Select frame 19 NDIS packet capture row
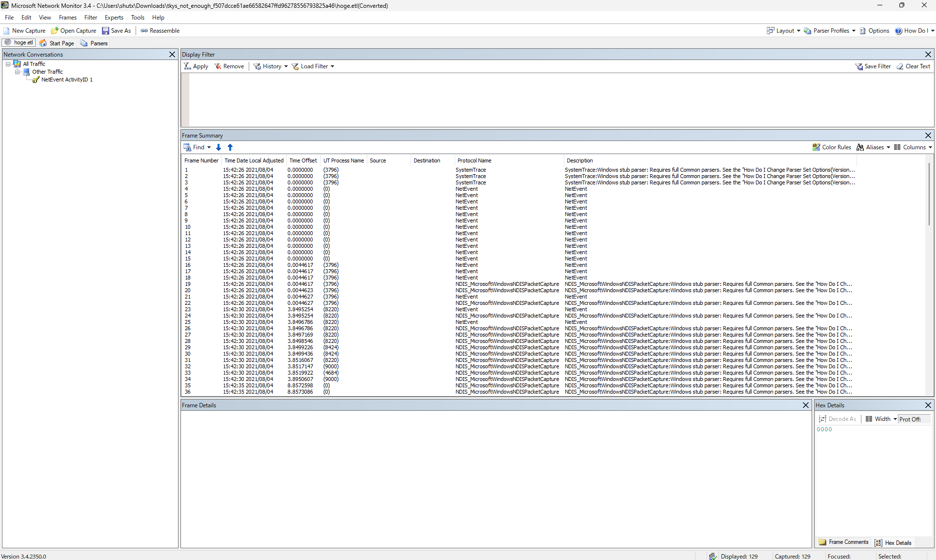This screenshot has height=560, width=936. pos(518,284)
